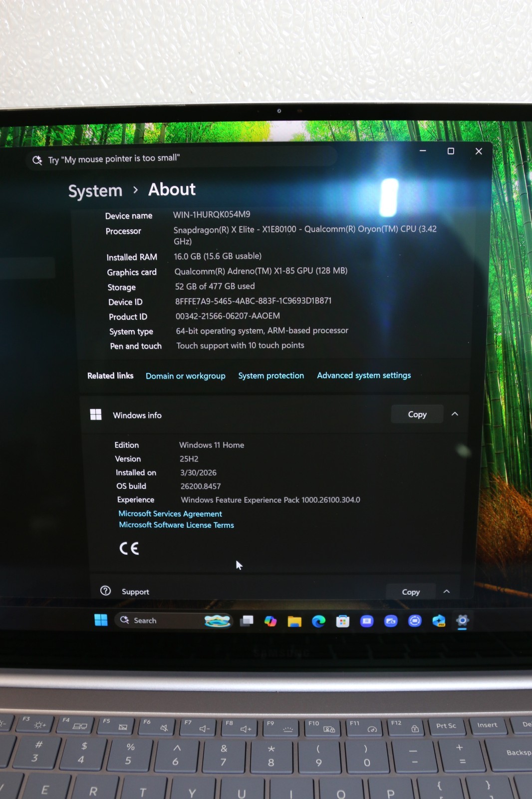Click the Snapdragon X Elite processor text
The width and height of the screenshot is (532, 799).
coord(305,235)
